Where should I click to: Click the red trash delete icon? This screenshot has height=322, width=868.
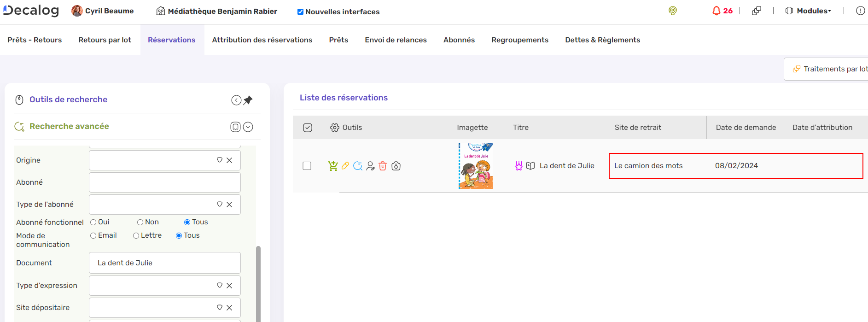tap(383, 166)
